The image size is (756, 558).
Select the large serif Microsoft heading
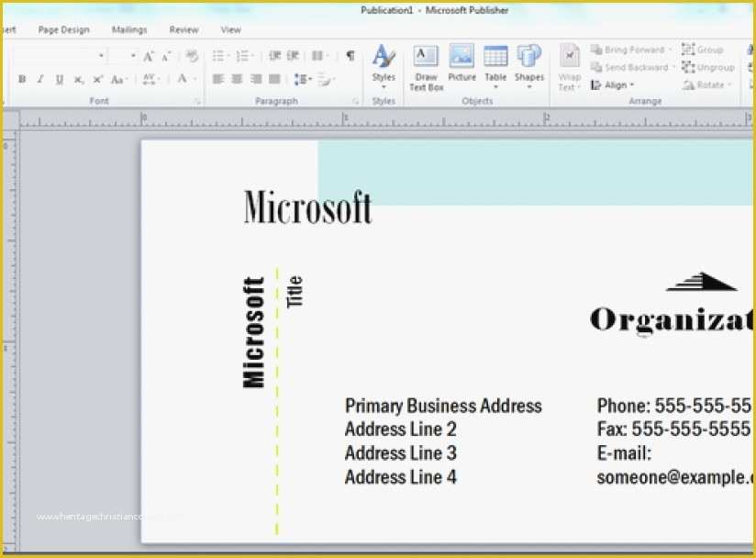[307, 207]
